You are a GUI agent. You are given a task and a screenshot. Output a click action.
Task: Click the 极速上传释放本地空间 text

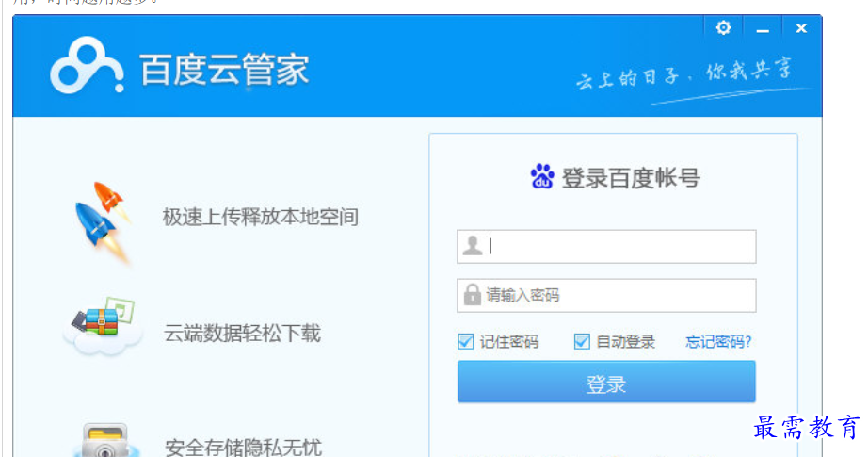[260, 217]
